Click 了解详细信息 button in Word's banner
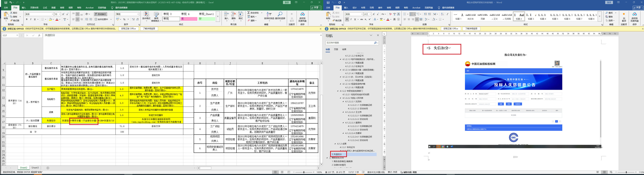This screenshot has height=175, width=644. point(471,29)
